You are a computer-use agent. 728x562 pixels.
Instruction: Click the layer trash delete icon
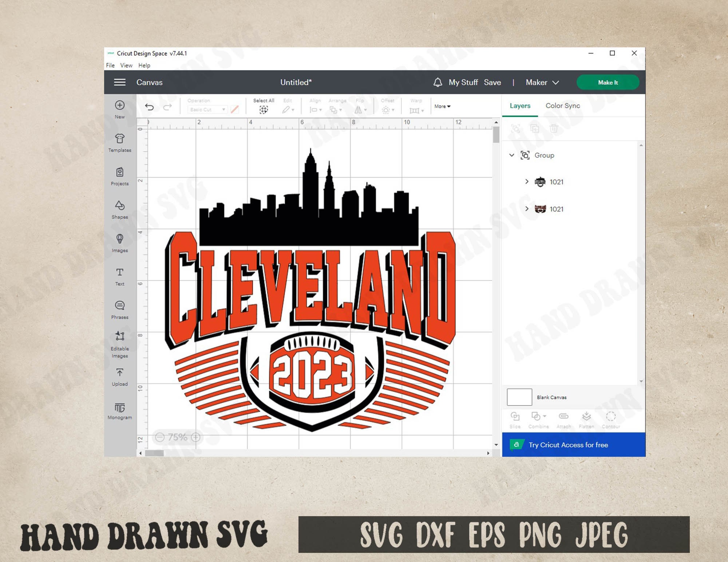pyautogui.click(x=554, y=128)
